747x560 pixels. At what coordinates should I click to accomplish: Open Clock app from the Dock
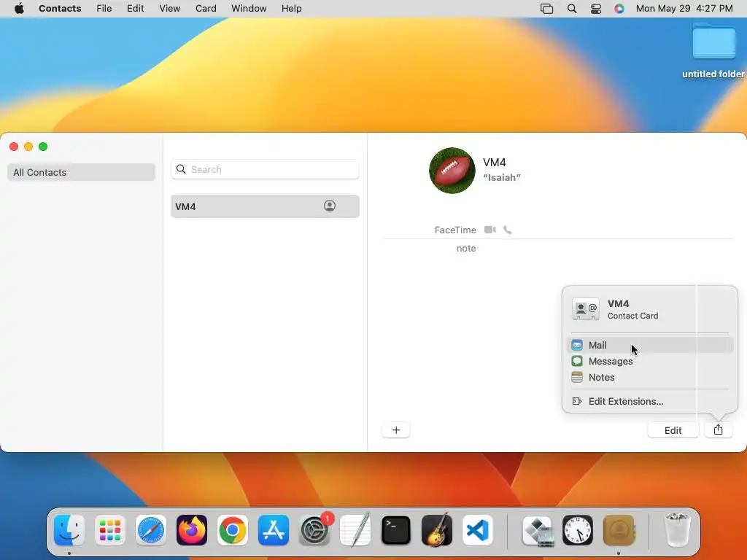tap(578, 530)
